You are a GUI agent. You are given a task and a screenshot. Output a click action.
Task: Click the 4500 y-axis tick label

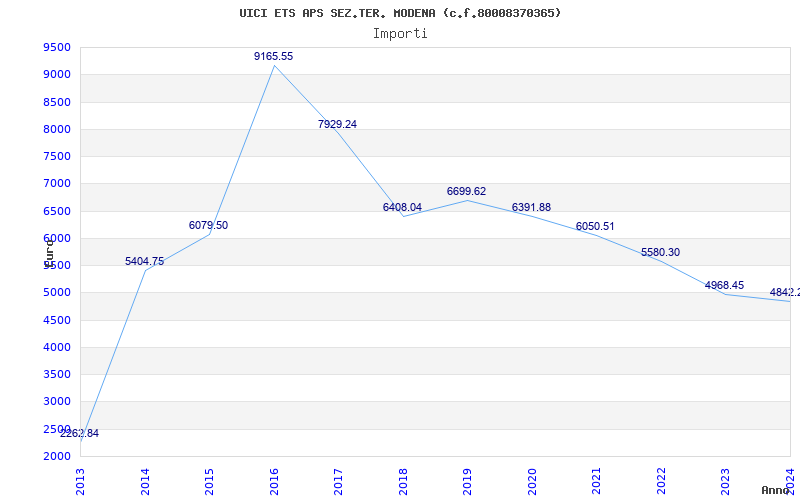57,320
